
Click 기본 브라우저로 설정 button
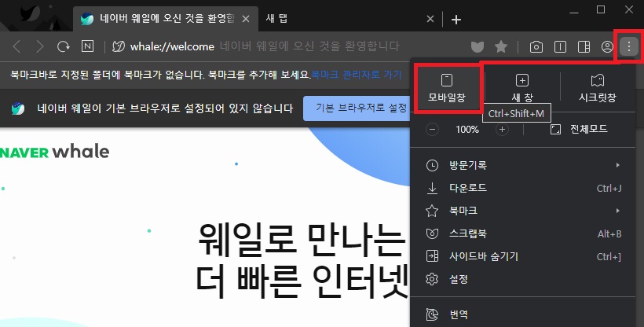click(357, 108)
